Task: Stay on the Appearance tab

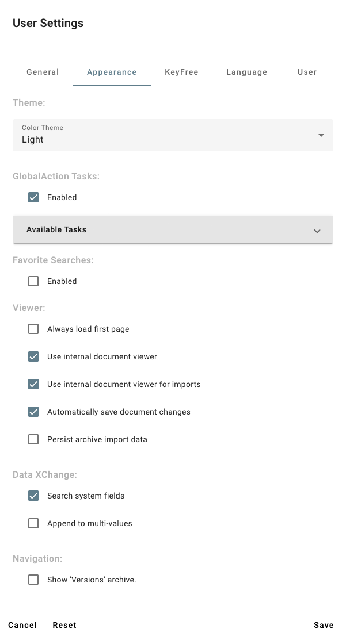Action: coord(112,72)
